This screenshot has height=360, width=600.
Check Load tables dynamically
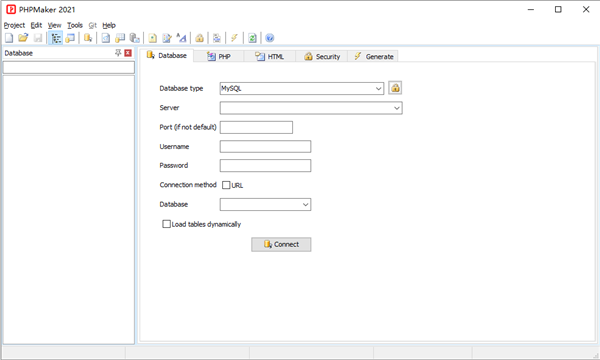pyautogui.click(x=166, y=224)
